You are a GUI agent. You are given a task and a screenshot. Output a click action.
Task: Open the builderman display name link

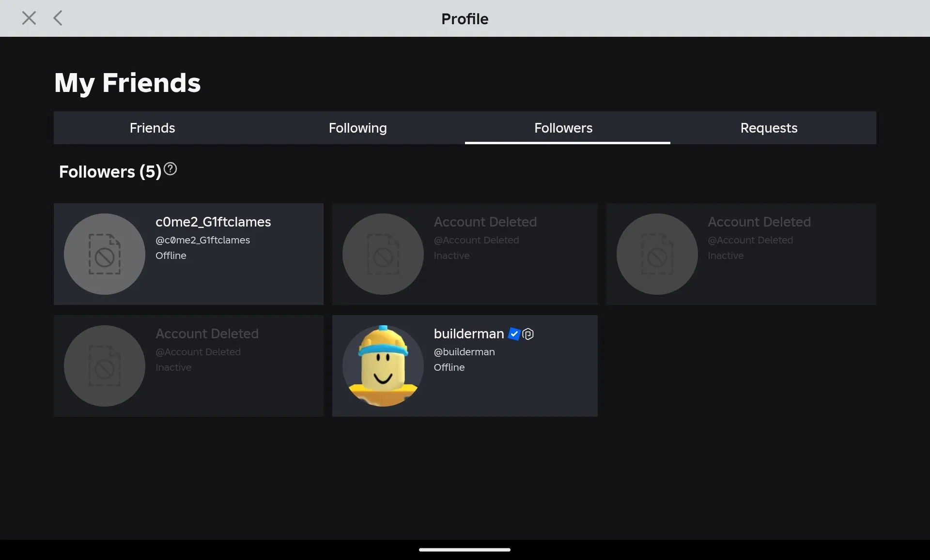point(469,333)
